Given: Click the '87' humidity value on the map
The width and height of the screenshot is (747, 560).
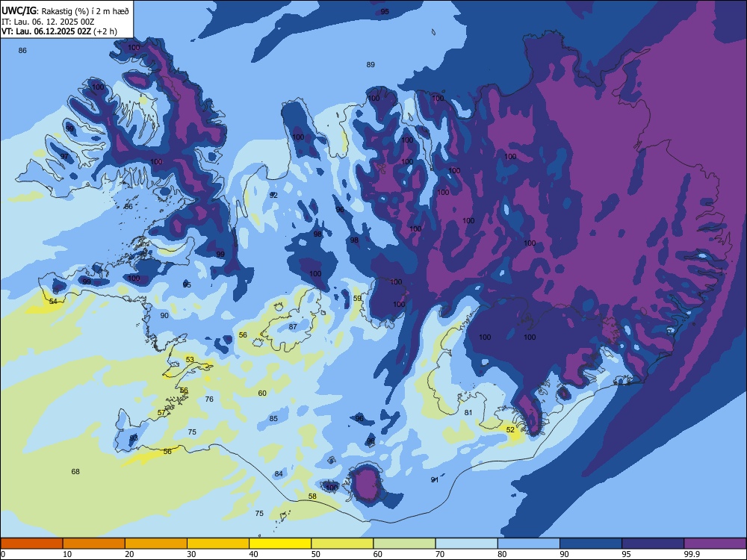Looking at the screenshot, I should (x=293, y=327).
